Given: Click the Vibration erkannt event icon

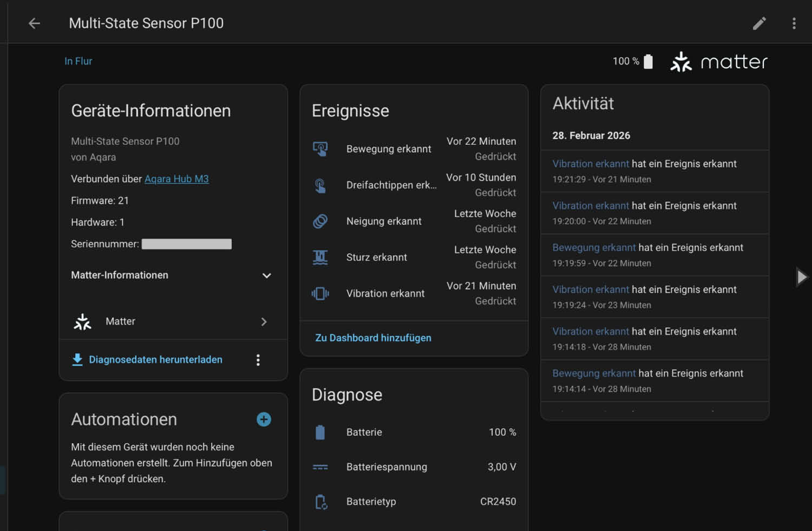Looking at the screenshot, I should pos(320,294).
